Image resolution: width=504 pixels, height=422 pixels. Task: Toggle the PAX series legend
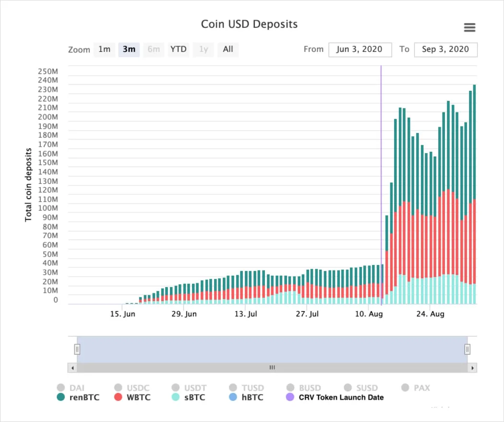(416, 387)
